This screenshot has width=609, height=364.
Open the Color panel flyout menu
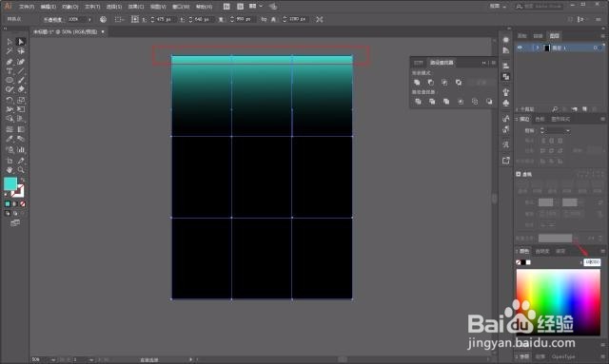(x=602, y=251)
